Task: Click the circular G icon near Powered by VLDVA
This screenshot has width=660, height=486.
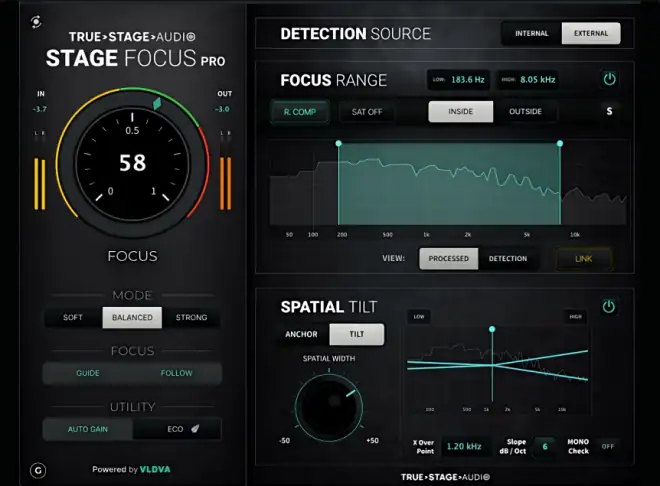Action: (x=38, y=470)
